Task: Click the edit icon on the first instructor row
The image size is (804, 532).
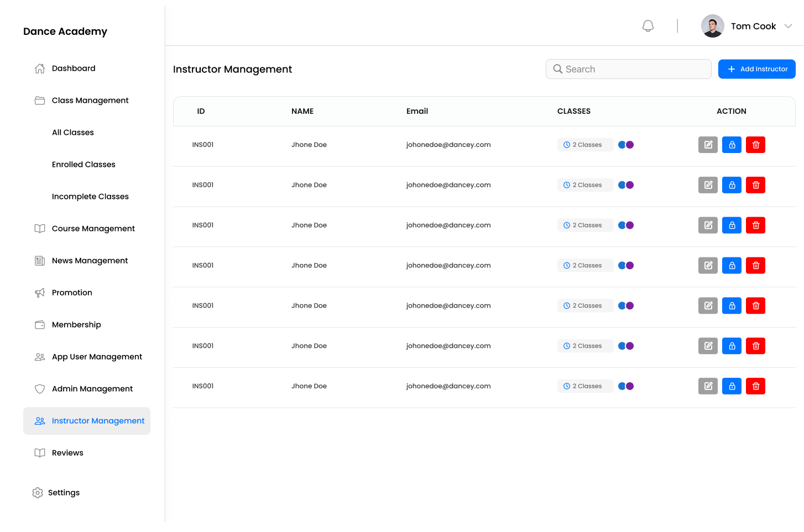Action: click(x=708, y=145)
